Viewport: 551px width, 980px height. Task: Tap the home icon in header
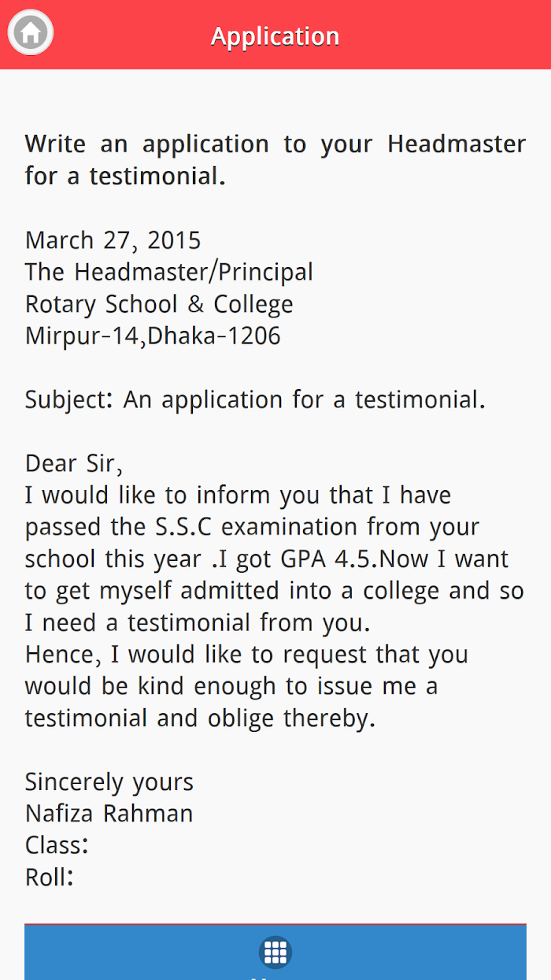click(31, 34)
